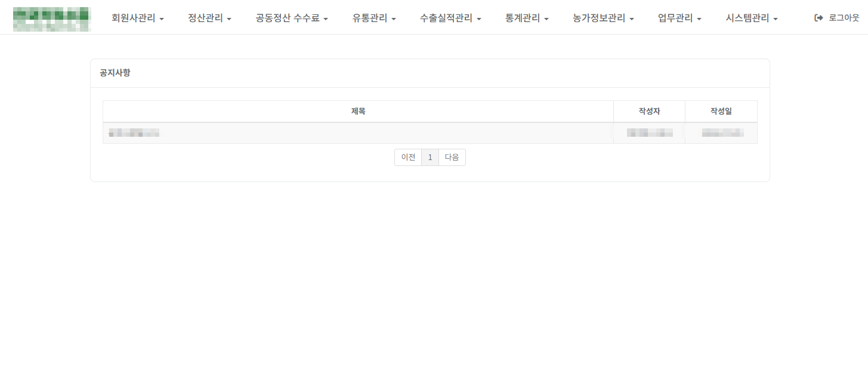868x384 pixels.
Task: Expand the 업무관리 menu
Action: (x=679, y=19)
